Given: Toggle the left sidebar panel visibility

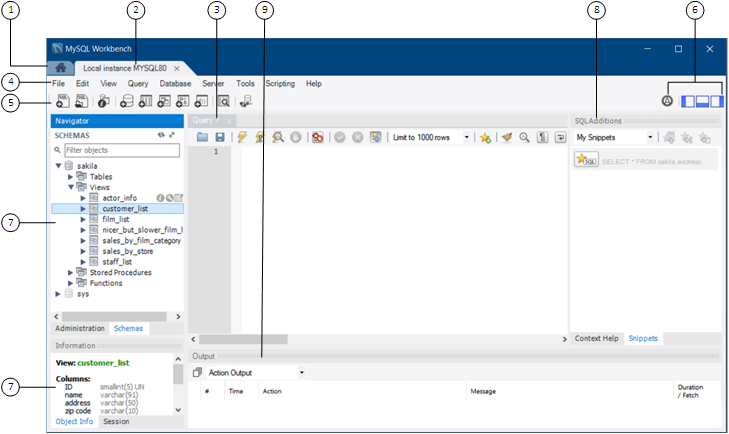Looking at the screenshot, I should click(x=688, y=101).
